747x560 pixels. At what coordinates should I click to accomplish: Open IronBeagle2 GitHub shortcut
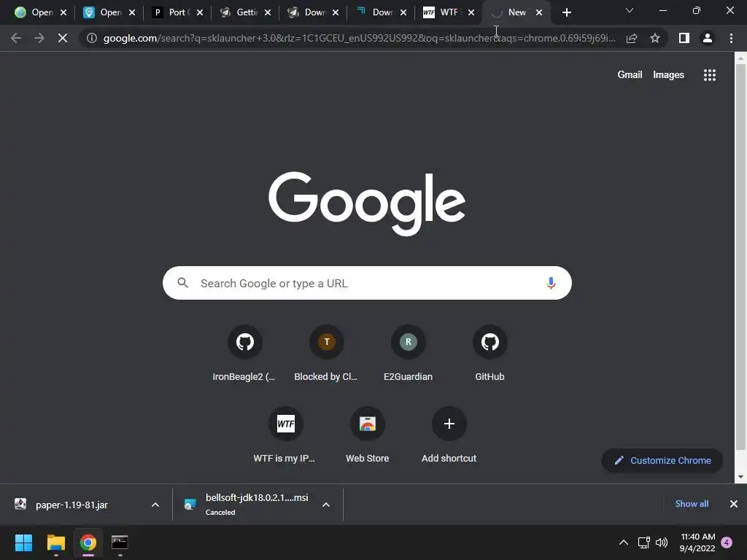click(244, 354)
